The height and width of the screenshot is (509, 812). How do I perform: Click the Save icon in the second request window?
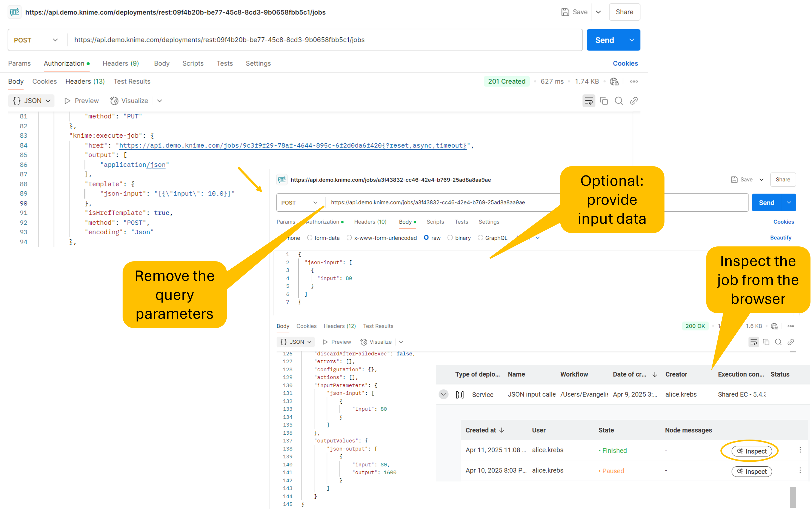tap(734, 180)
